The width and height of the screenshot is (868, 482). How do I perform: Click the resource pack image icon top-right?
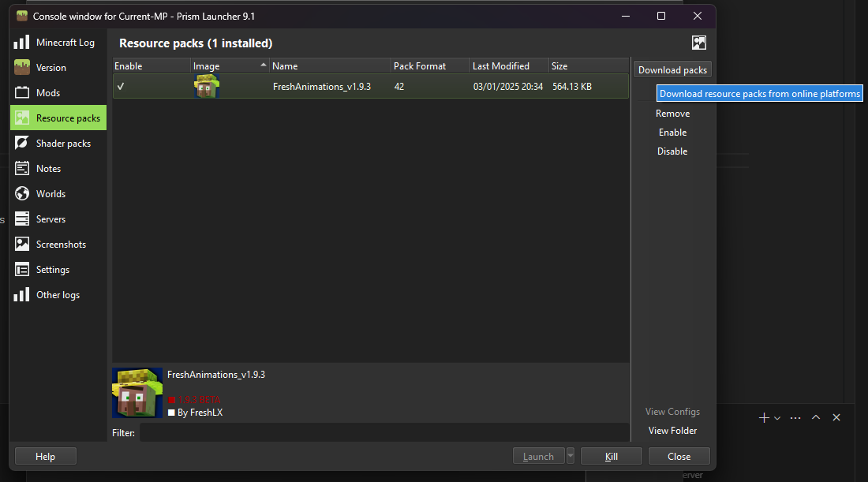coord(698,43)
